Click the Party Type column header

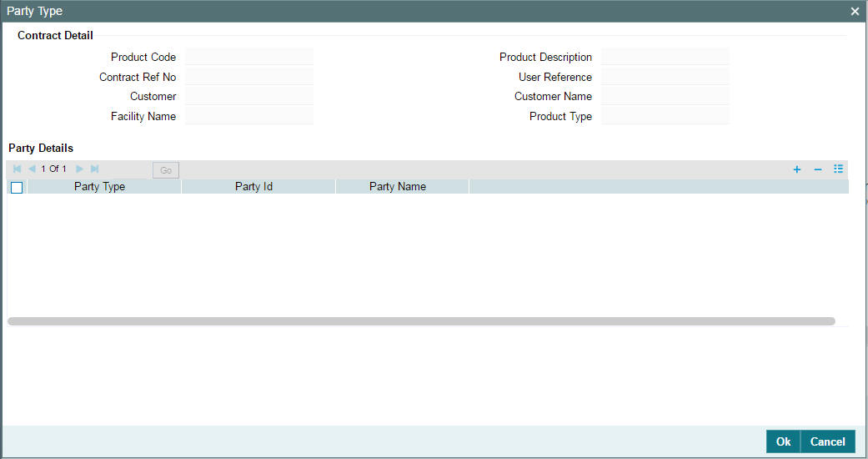click(x=104, y=186)
